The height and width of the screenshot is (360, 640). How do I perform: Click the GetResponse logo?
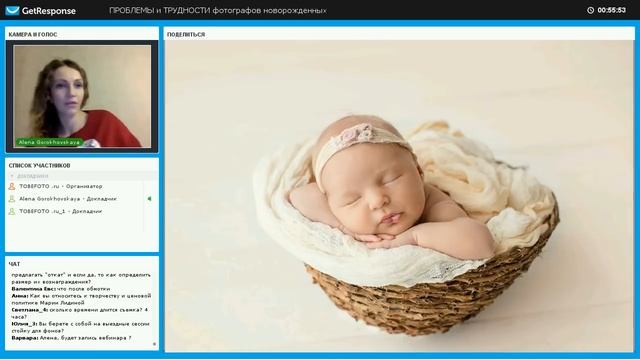tap(40, 11)
